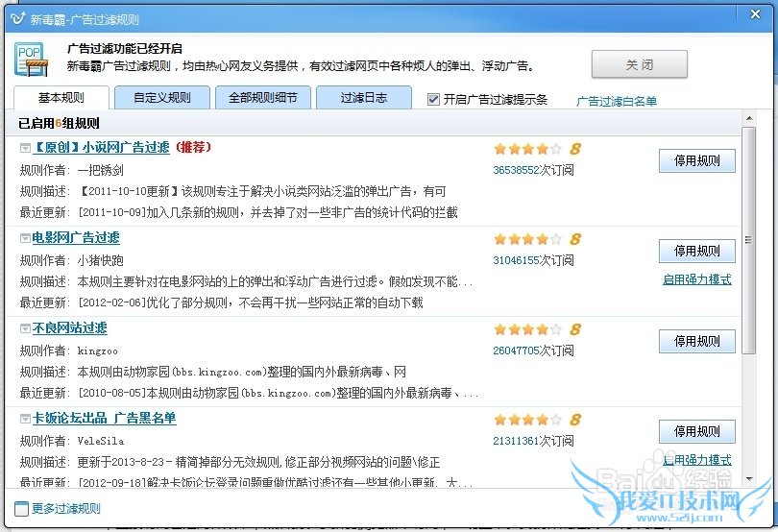The width and height of the screenshot is (778, 532).
Task: Click the scrollbar up arrow
Action: [749, 119]
